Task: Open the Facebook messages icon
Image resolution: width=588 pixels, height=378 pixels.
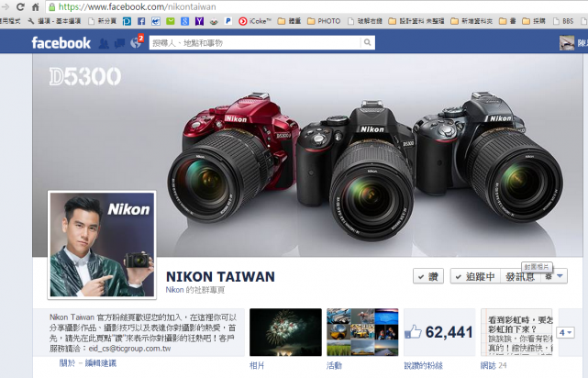Action: click(x=119, y=43)
